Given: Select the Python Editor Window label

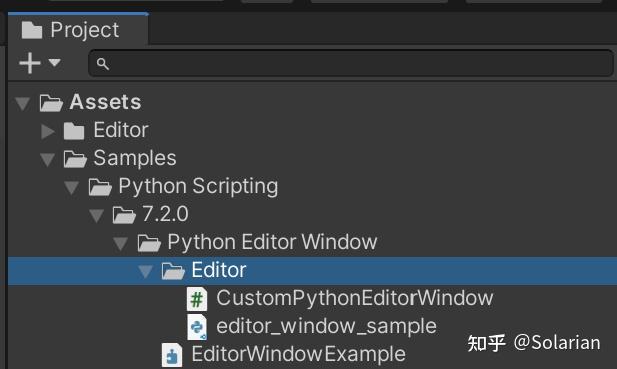Looking at the screenshot, I should tap(272, 242).
